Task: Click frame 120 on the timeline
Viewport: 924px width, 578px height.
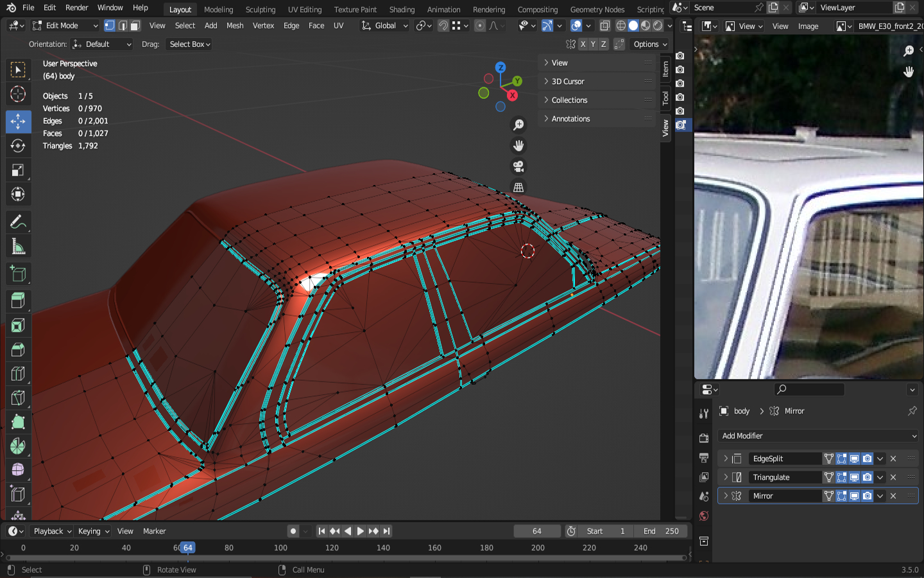Action: click(332, 548)
